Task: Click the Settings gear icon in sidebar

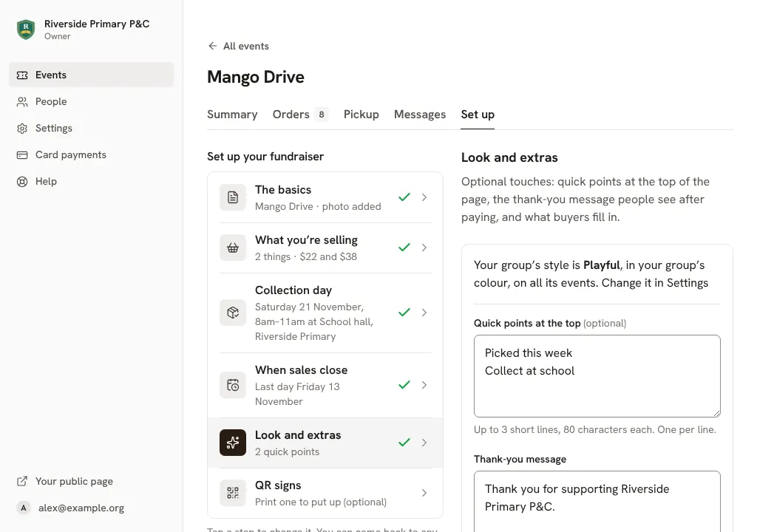Action: (22, 129)
